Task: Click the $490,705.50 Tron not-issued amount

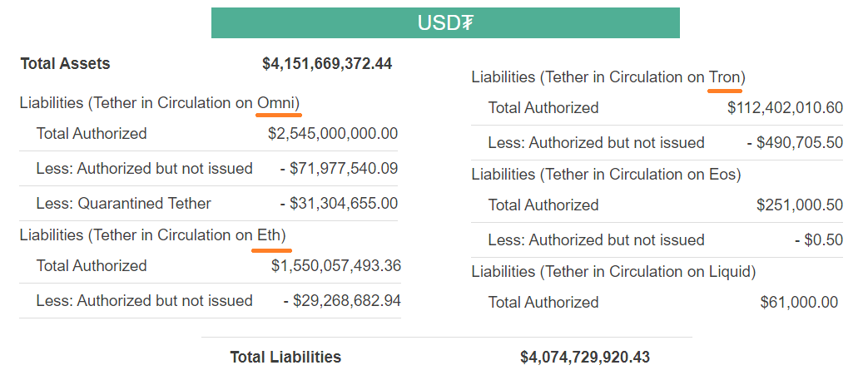Action: click(800, 143)
